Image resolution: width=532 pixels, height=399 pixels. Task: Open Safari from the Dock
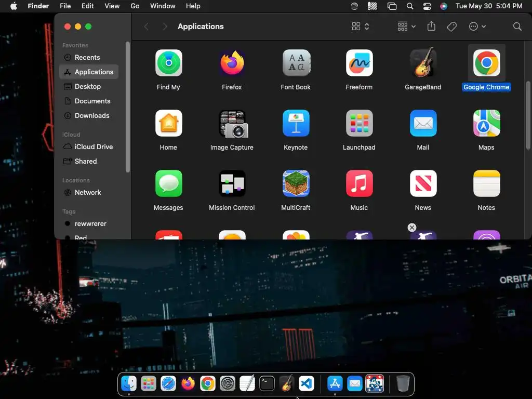click(168, 384)
